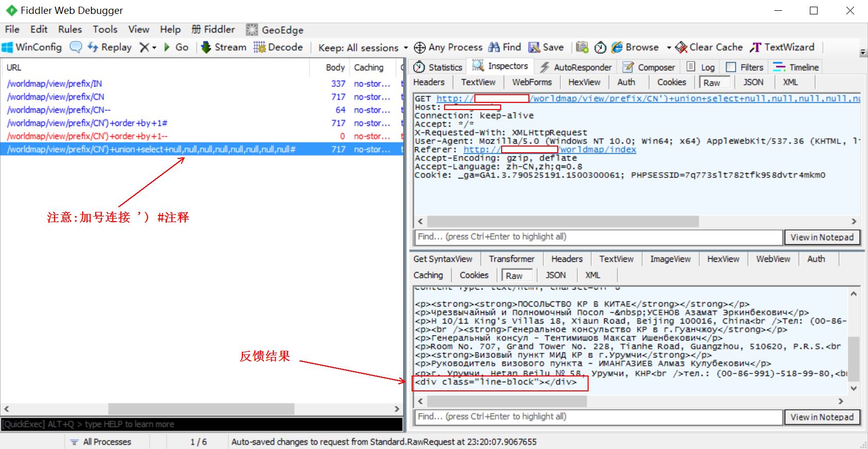Click the Remove X toolbar icon
This screenshot has width=868, height=449.
click(145, 47)
